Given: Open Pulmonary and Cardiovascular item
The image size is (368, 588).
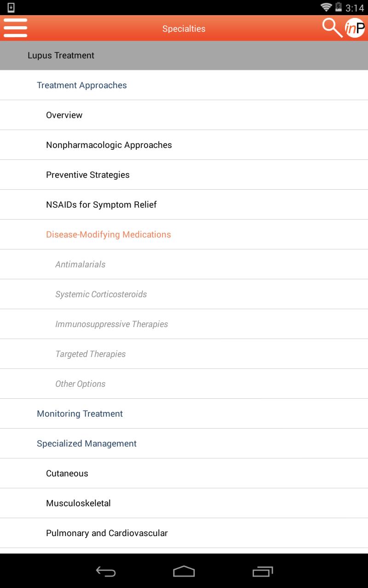Looking at the screenshot, I should pyautogui.click(x=107, y=533).
